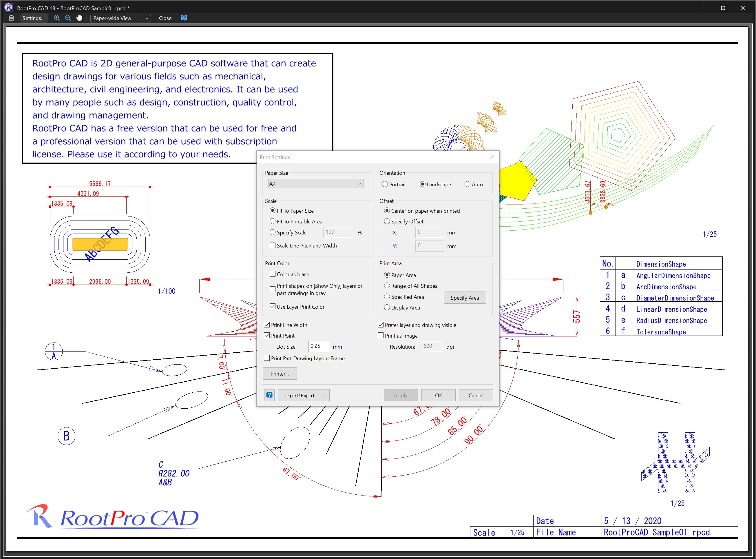Choose Fit To Printable Area scale
This screenshot has width=756, height=559.
tap(296, 221)
